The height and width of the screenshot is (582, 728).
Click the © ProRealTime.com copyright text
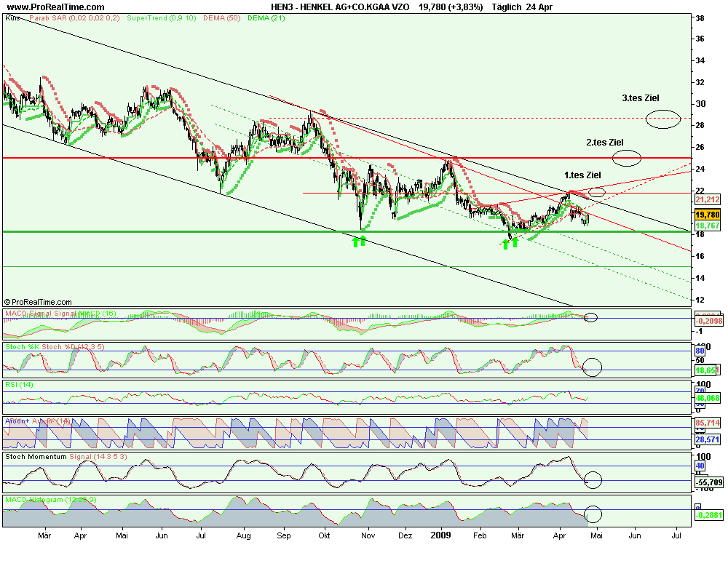pos(38,302)
